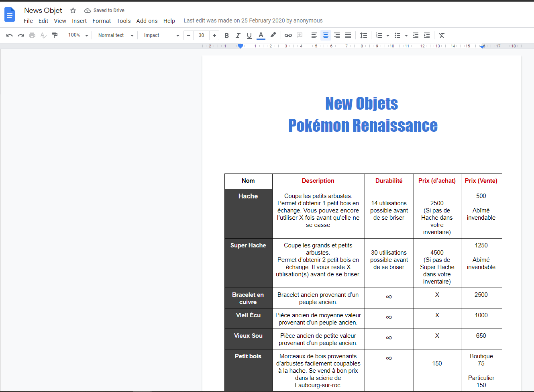
Task: Click the 14 utilisations durability cell
Action: [389, 214]
